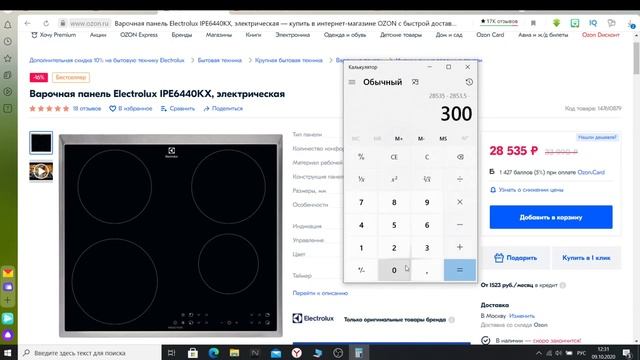This screenshot has width=640, height=360.
Task: Open Calculator app in taskbar
Action: tap(359, 353)
